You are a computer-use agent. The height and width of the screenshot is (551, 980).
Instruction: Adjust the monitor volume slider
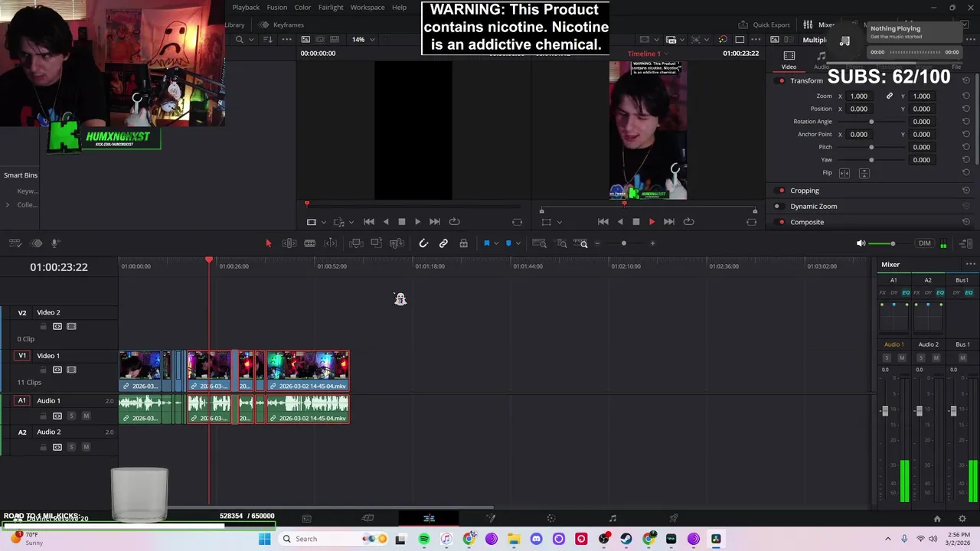[892, 243]
